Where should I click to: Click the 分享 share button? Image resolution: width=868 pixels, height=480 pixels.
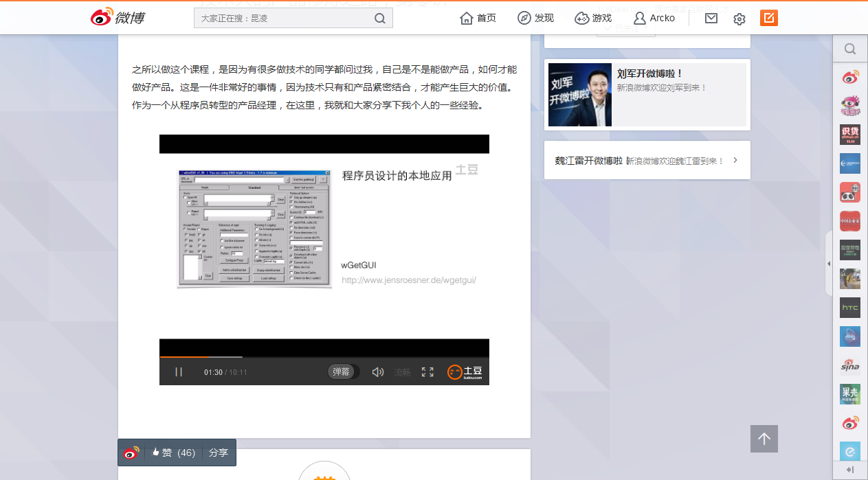(219, 453)
